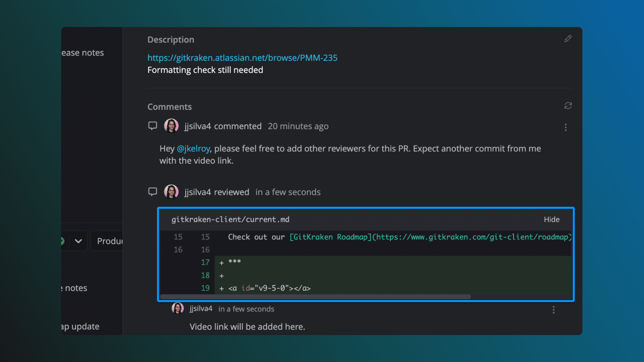The image size is (644, 362).
Task: Refresh the Comments section
Action: (x=568, y=105)
